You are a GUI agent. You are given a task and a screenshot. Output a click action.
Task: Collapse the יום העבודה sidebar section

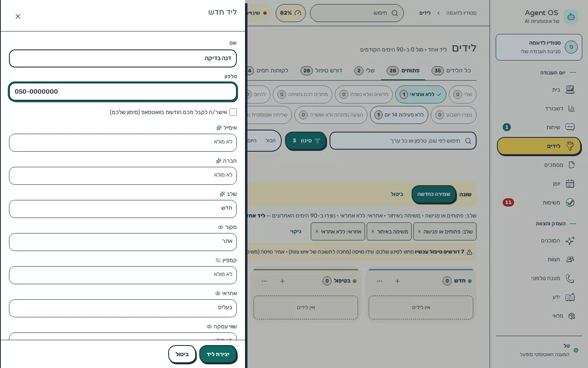coord(558,73)
